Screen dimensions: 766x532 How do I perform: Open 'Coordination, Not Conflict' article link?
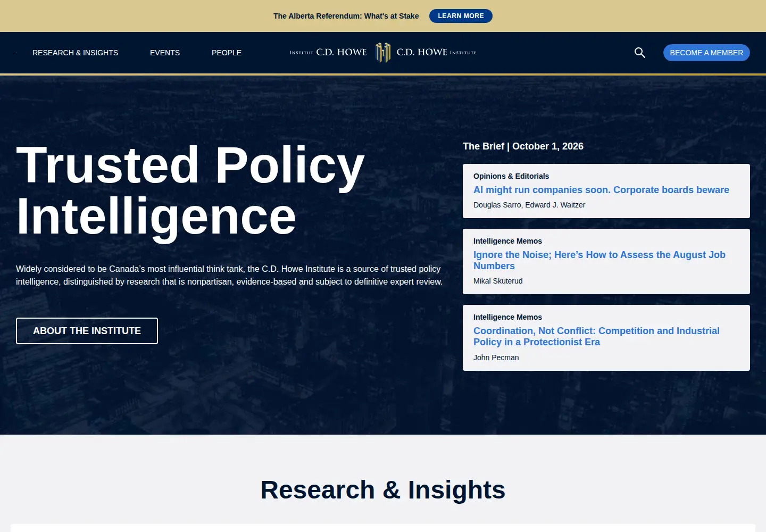point(596,336)
